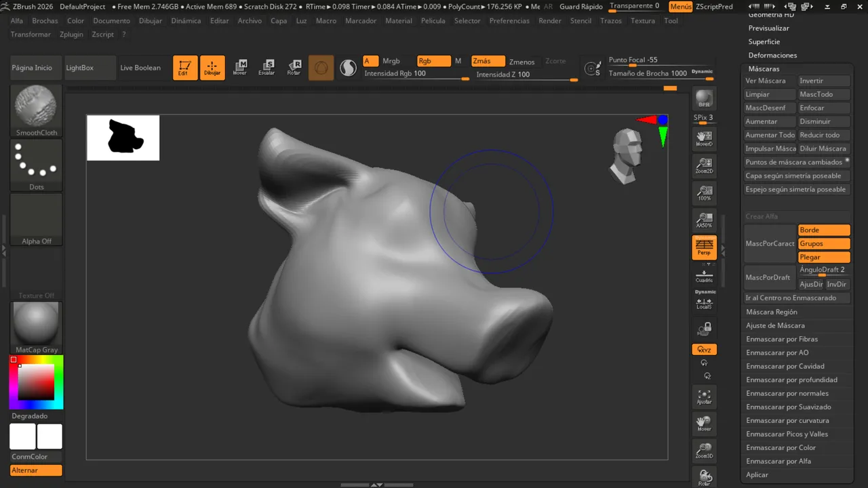Toggle the Borde mask option
This screenshot has width=868, height=488.
tap(824, 230)
